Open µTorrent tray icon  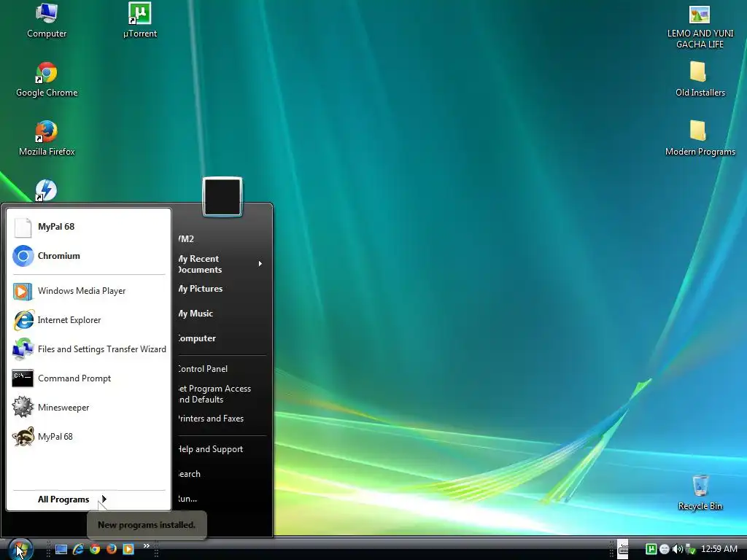651,549
